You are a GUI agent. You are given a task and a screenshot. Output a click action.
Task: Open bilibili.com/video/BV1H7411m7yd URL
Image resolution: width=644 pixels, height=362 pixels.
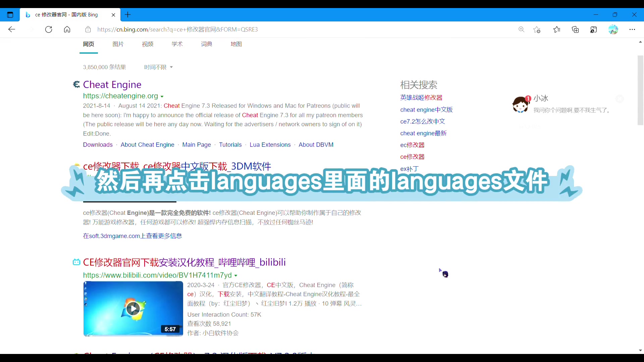(x=157, y=276)
